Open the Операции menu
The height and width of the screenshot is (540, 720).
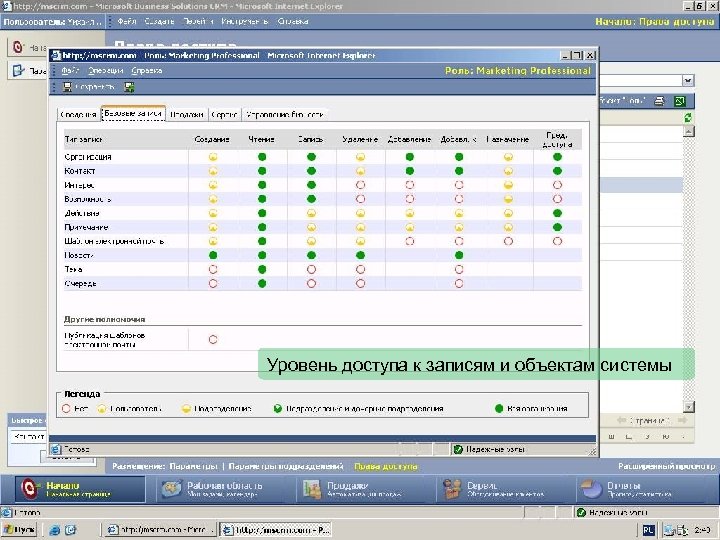106,70
